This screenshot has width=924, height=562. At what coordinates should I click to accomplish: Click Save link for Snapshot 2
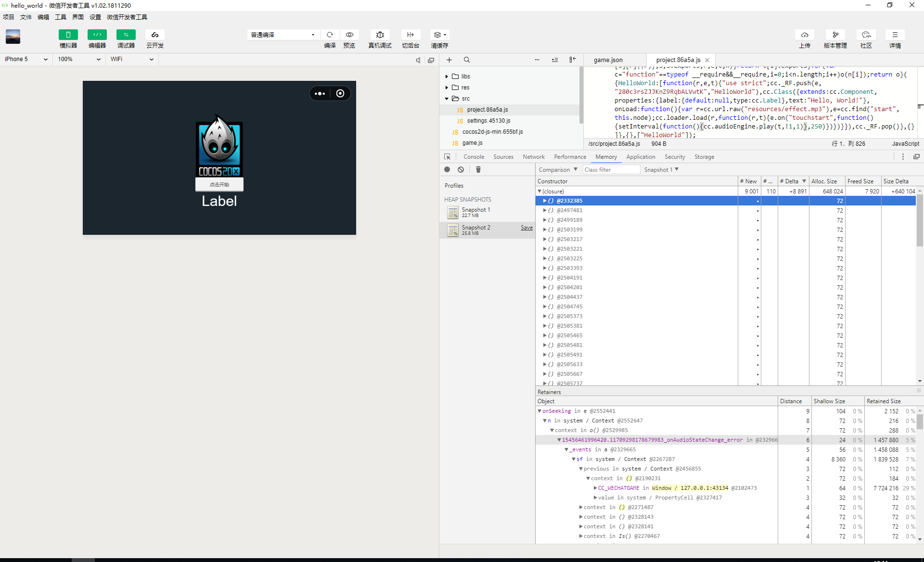coord(526,228)
